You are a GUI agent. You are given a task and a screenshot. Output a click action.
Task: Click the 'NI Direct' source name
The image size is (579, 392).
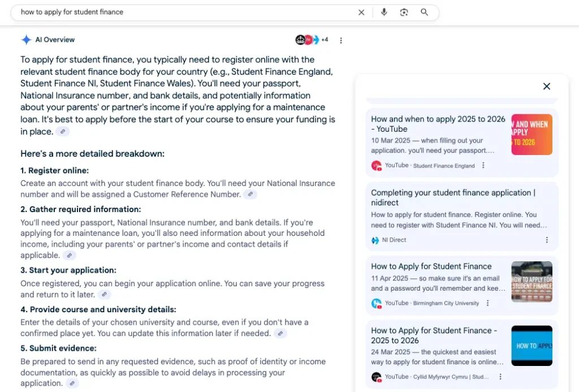pyautogui.click(x=394, y=240)
